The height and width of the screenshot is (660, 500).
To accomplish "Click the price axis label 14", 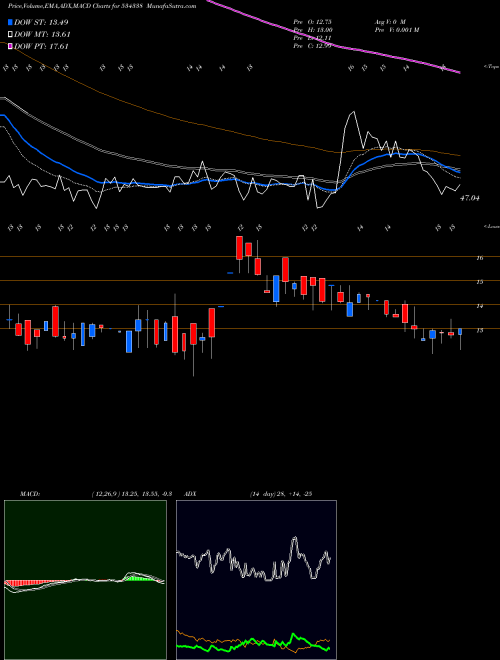I will coord(479,306).
